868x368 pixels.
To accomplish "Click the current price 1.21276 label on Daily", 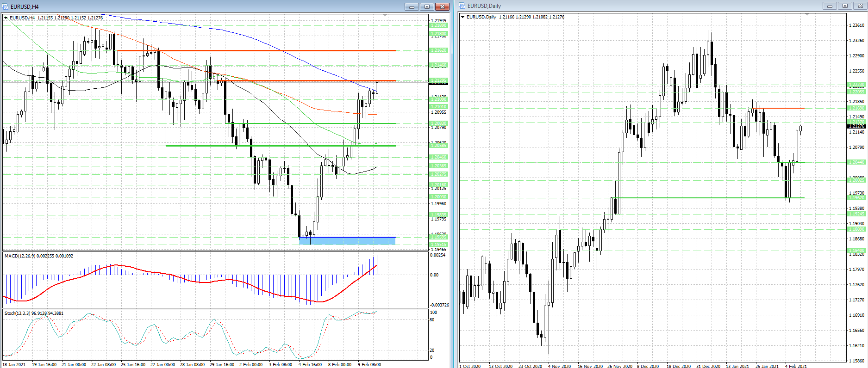I will 856,126.
